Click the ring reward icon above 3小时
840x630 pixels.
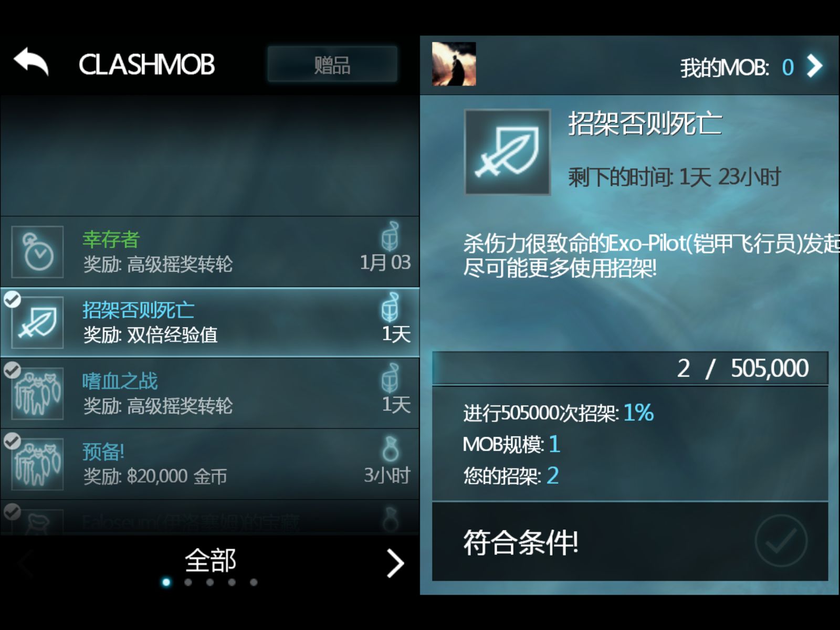point(390,449)
